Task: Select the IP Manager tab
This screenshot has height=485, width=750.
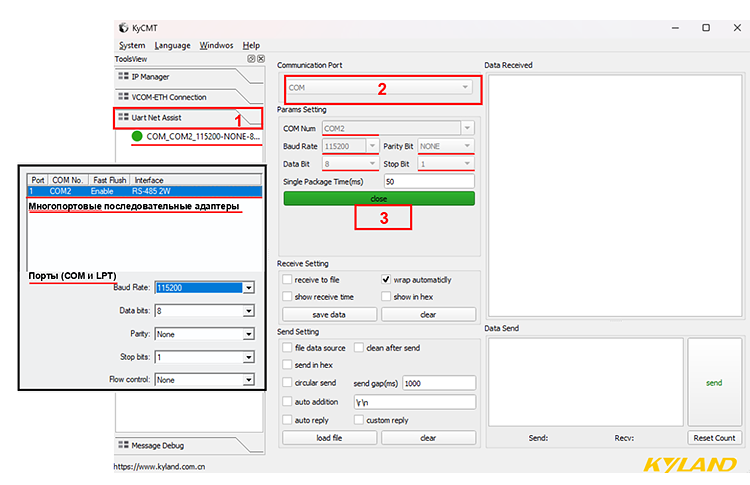Action: 189,77
